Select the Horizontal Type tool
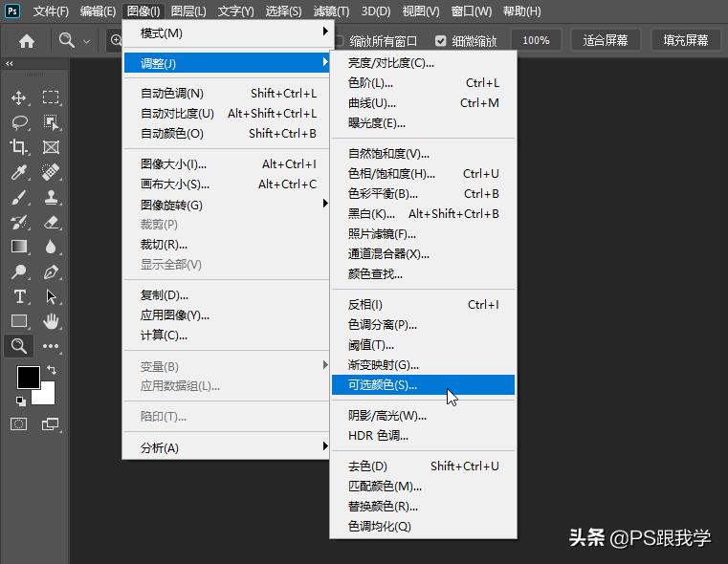 19,297
